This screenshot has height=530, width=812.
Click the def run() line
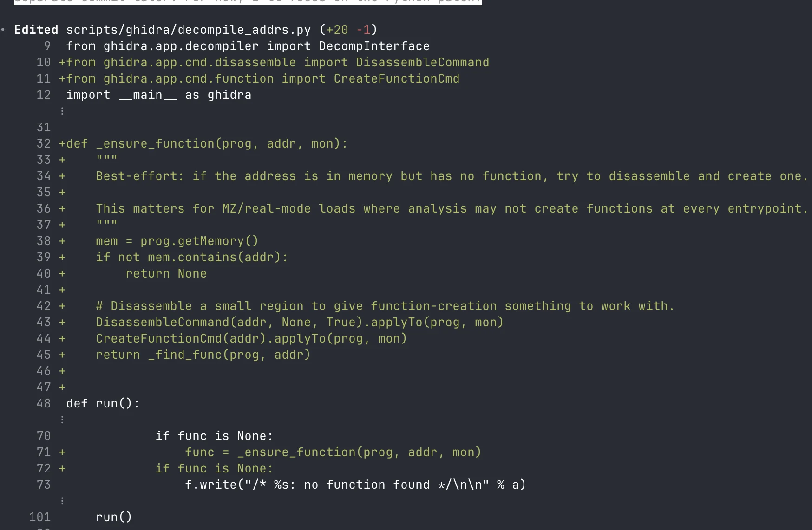(x=103, y=404)
